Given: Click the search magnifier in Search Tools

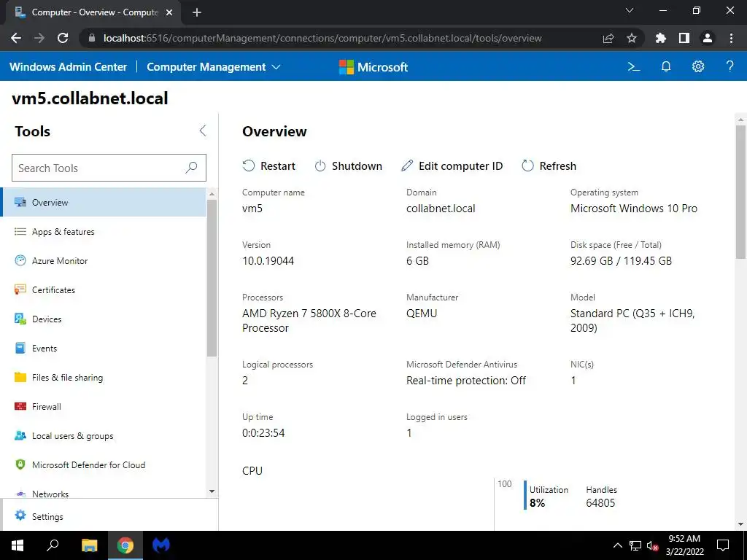Looking at the screenshot, I should (x=191, y=168).
